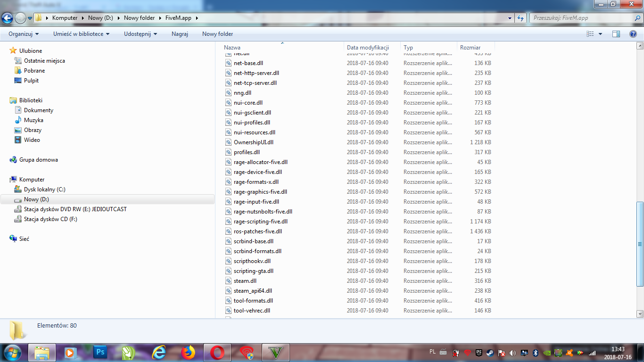Open the volume speaker tray icon
Viewport: 644px width, 362px height.
pos(512,353)
